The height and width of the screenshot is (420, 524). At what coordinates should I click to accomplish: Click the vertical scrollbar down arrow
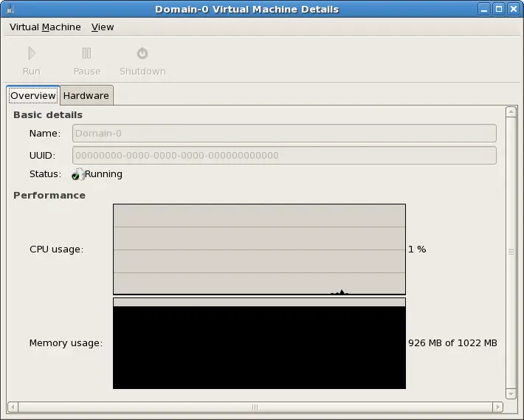(x=511, y=394)
